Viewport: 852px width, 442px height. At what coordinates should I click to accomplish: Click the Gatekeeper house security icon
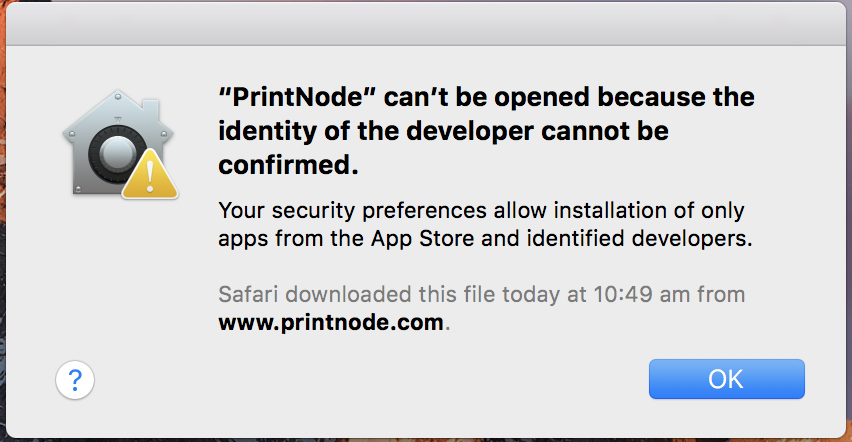[x=120, y=144]
